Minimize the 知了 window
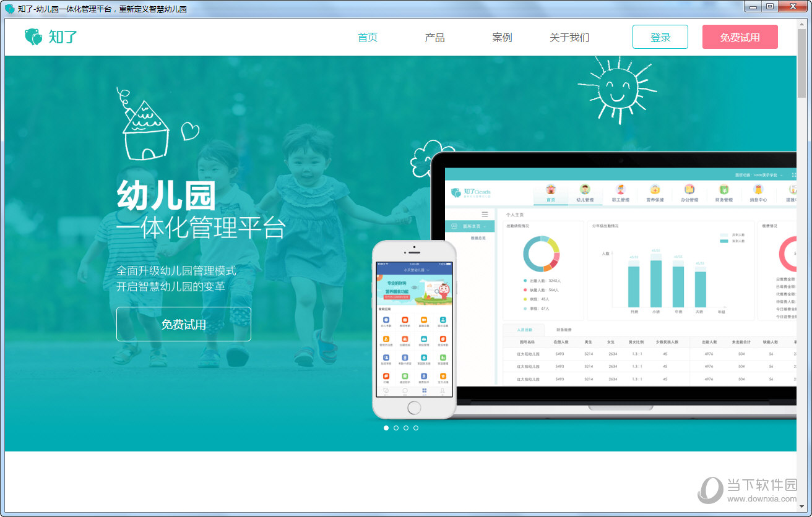The height and width of the screenshot is (517, 812). tap(753, 7)
